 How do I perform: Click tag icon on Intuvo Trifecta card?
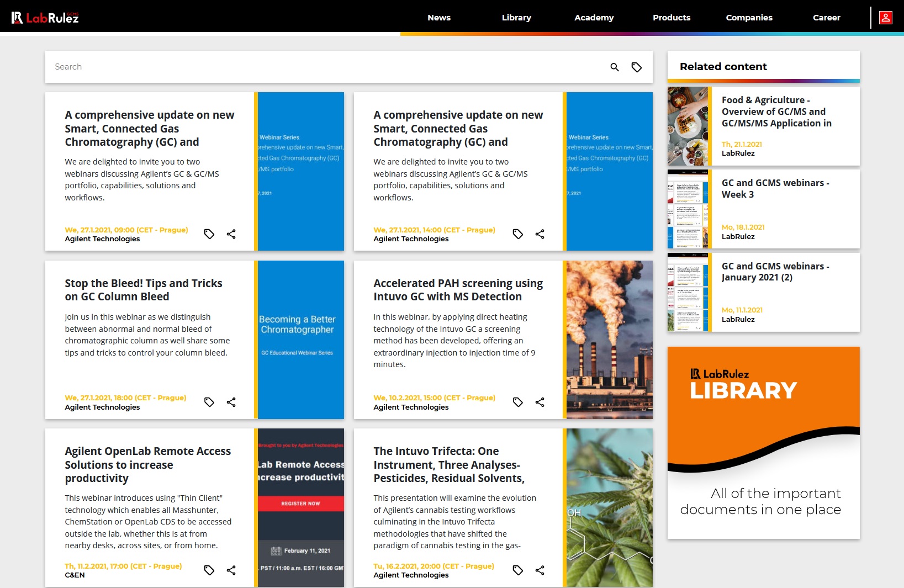click(x=518, y=570)
